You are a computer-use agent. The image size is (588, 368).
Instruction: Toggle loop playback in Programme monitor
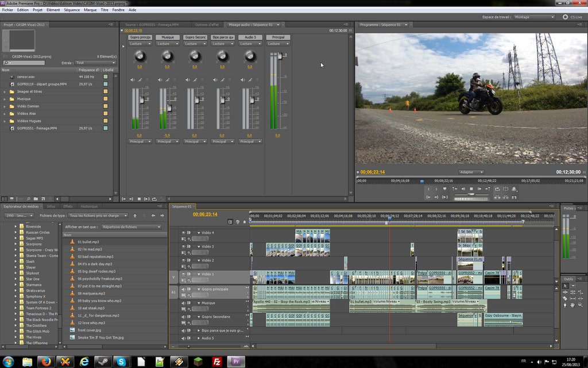click(x=498, y=189)
